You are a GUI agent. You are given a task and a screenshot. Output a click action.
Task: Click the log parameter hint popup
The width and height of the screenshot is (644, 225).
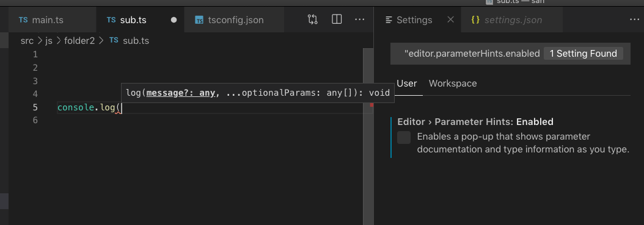coord(257,93)
